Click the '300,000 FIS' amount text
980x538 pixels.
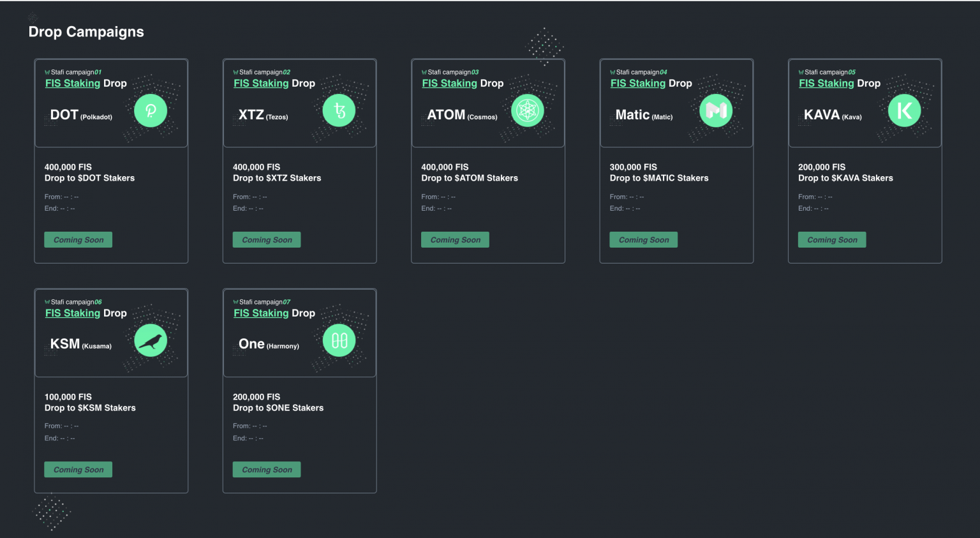pos(633,167)
